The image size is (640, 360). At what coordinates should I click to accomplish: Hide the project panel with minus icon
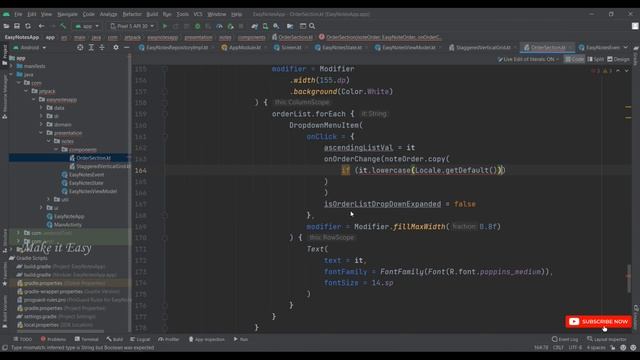click(127, 48)
